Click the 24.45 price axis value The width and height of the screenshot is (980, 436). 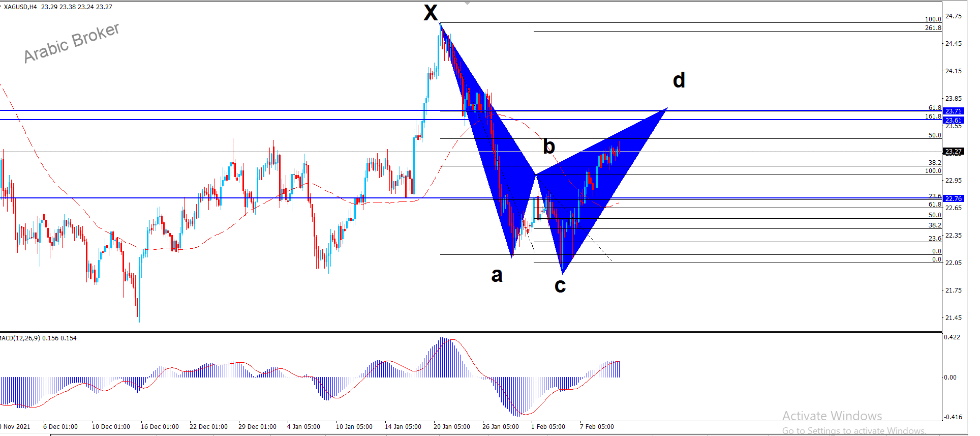pyautogui.click(x=954, y=44)
